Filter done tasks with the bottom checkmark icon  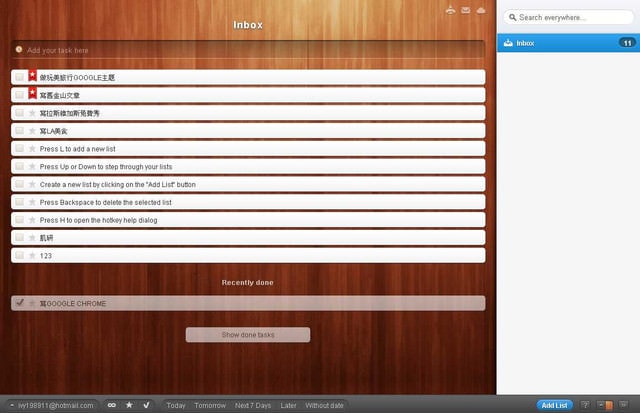(146, 405)
